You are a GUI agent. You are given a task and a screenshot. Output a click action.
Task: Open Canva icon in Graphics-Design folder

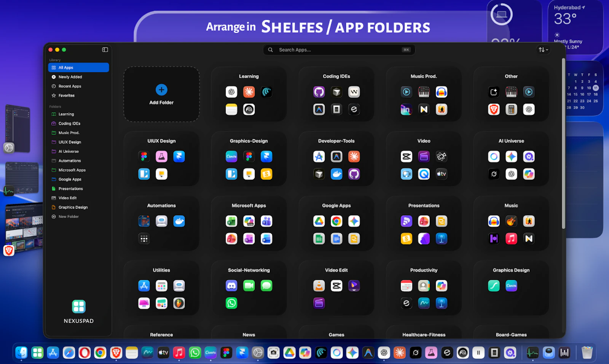[x=231, y=156]
